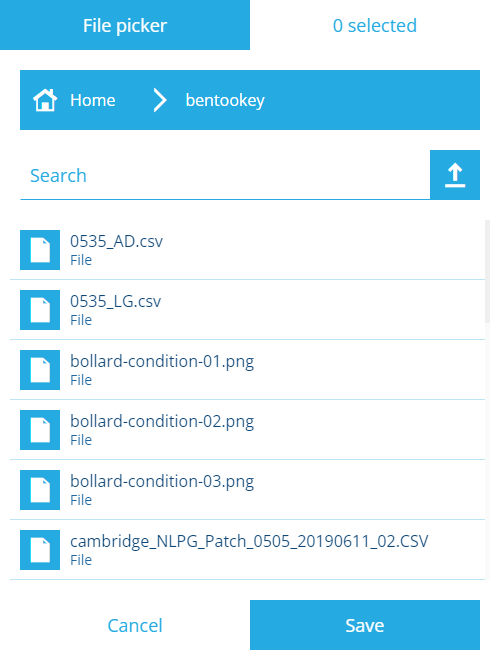Viewport: 500px width, 670px height.
Task: Click the file icon beside 0535_LG.csv
Action: tap(40, 310)
